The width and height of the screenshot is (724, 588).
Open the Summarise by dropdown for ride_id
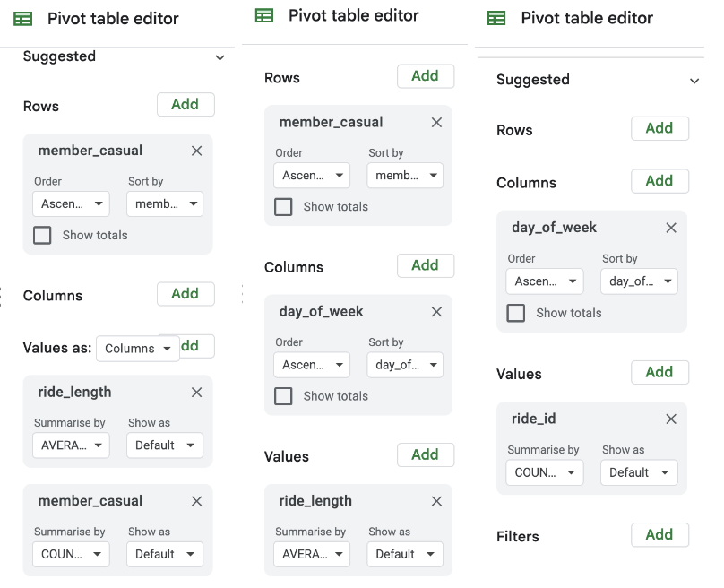click(x=544, y=472)
